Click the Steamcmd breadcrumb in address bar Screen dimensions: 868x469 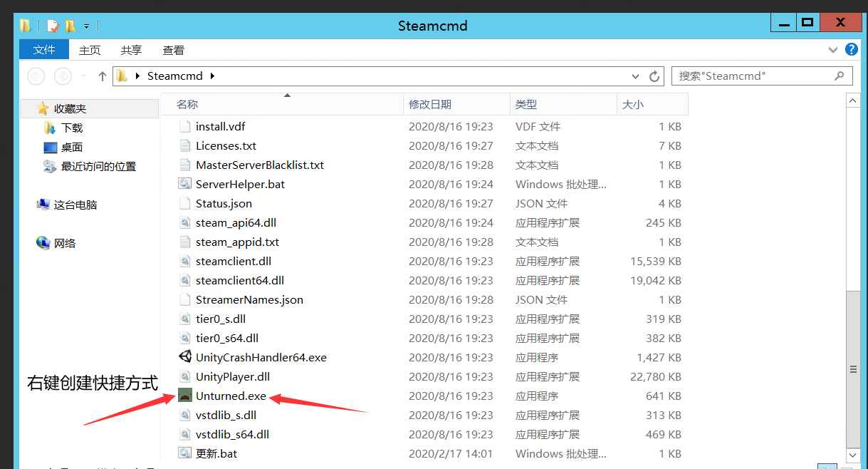pos(175,76)
